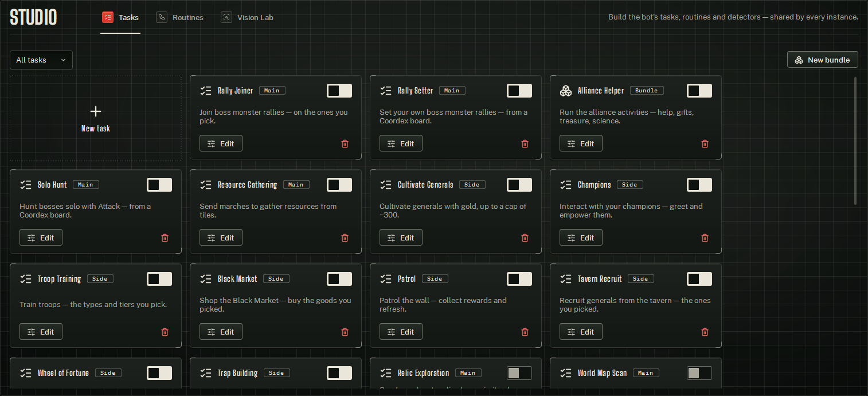
Task: Click the checklist icon beside Rally Setter
Action: click(x=385, y=91)
